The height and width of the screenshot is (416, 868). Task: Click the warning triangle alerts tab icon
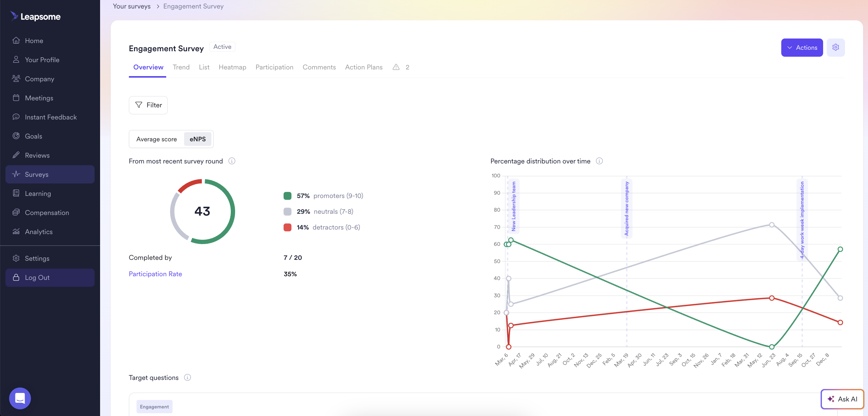[396, 67]
